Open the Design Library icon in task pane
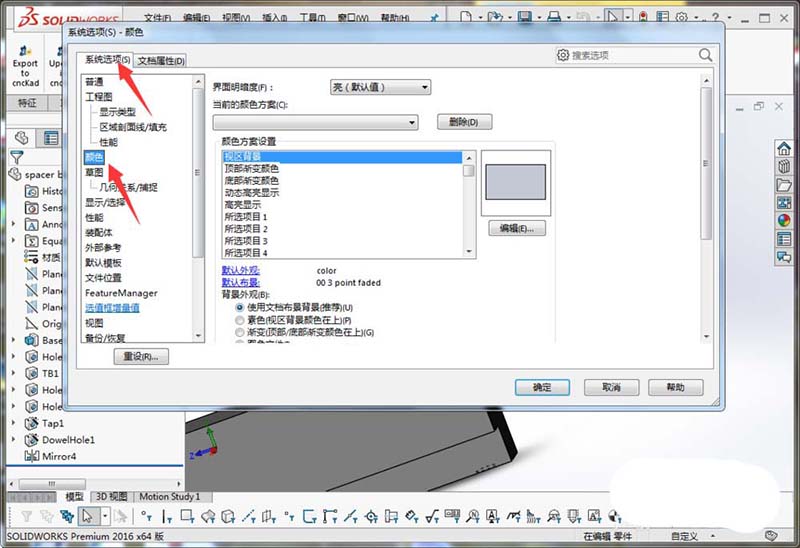Image resolution: width=800 pixels, height=548 pixels. (x=784, y=166)
